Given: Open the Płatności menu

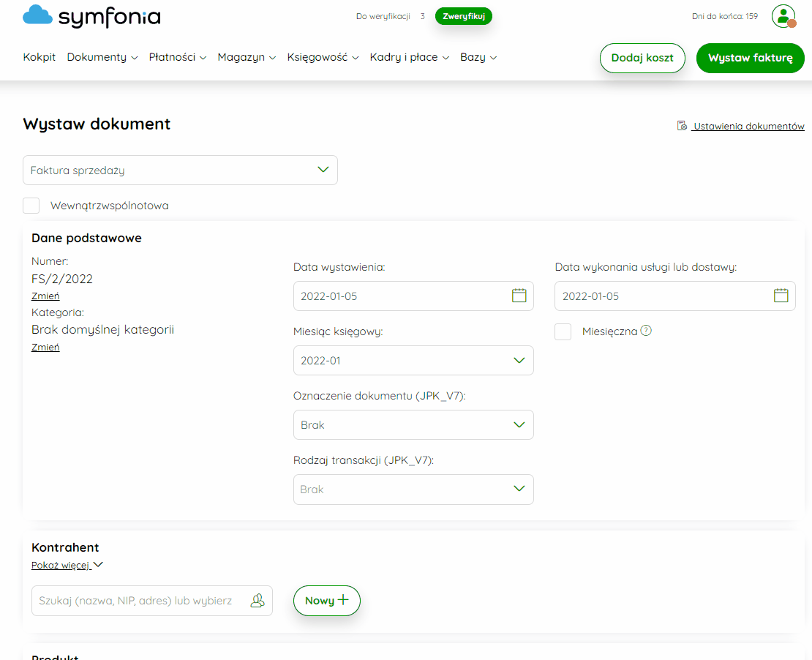Looking at the screenshot, I should (x=178, y=57).
